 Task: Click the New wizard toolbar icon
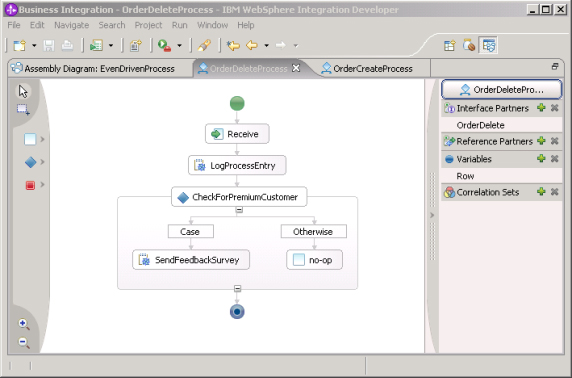point(19,46)
